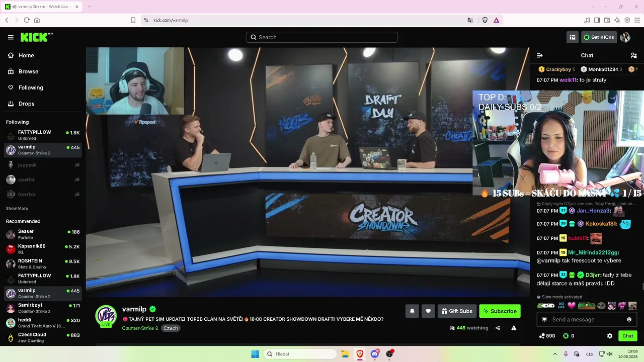
Task: Open Brave Rewards triangle icon
Action: 496,20
